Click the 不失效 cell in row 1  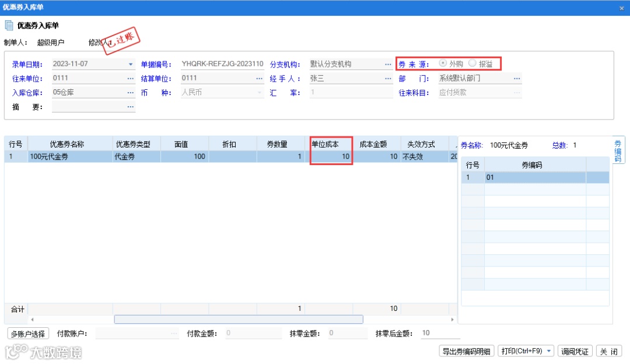coord(425,157)
